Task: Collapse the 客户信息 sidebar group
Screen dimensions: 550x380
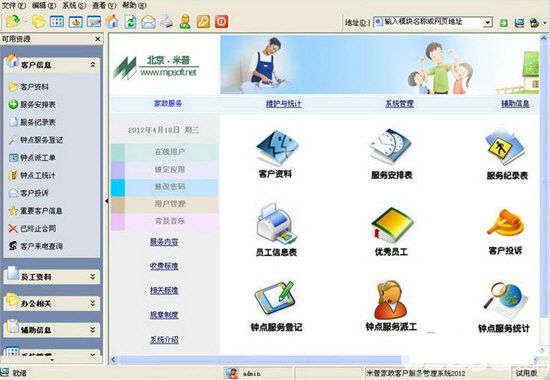Action: [93, 65]
